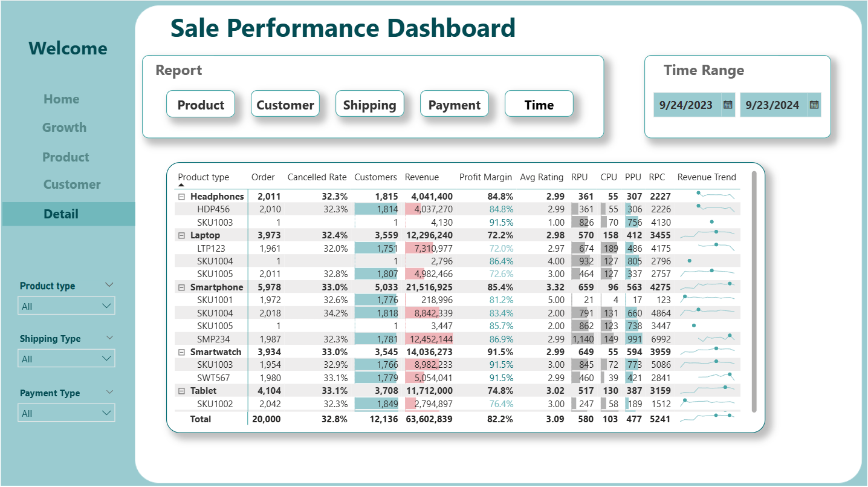Click chevron beside Product type slicer header
Screen dimensions: 868x487
click(109, 285)
